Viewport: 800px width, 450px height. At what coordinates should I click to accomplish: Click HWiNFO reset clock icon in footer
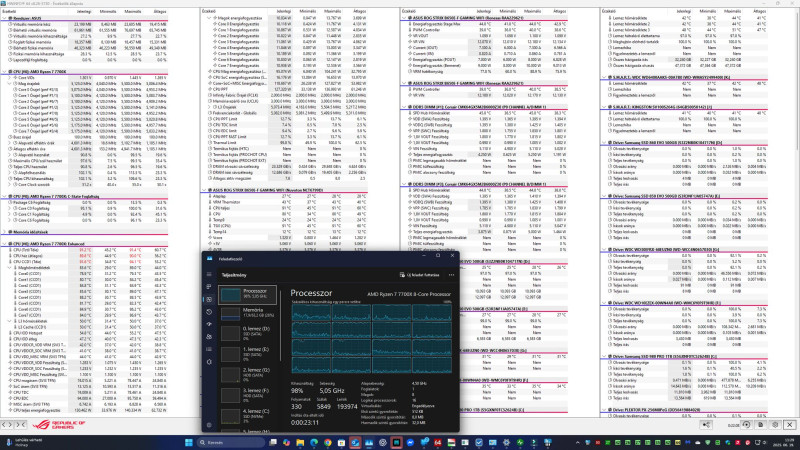pos(746,424)
